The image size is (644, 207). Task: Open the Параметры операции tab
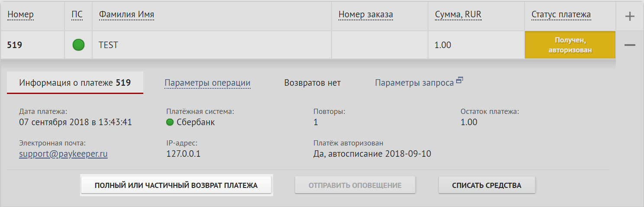207,83
